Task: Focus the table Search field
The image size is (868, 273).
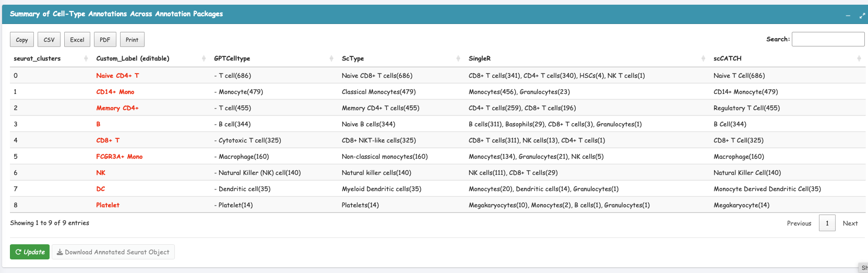Action: pos(827,39)
